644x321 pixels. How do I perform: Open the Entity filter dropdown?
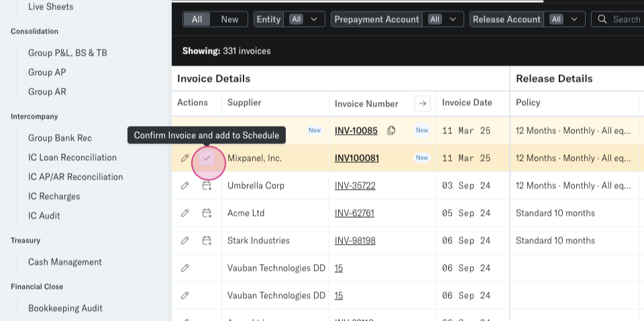289,19
